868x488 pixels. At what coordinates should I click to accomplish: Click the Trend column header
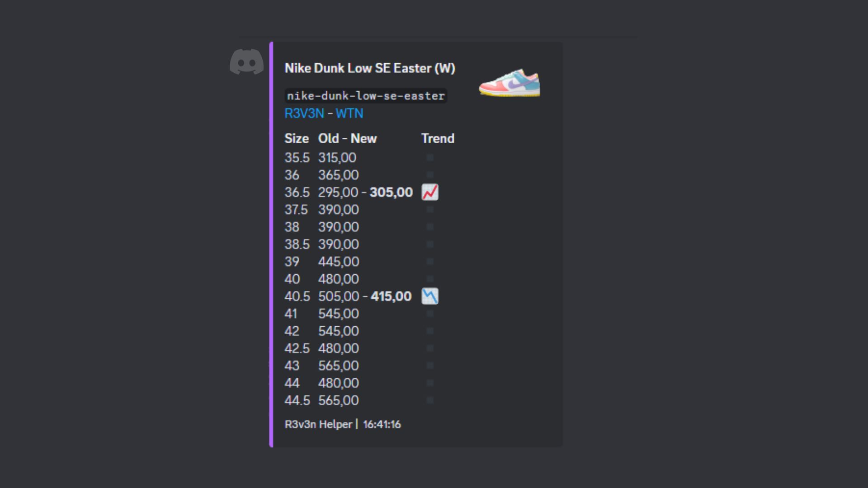pos(438,139)
